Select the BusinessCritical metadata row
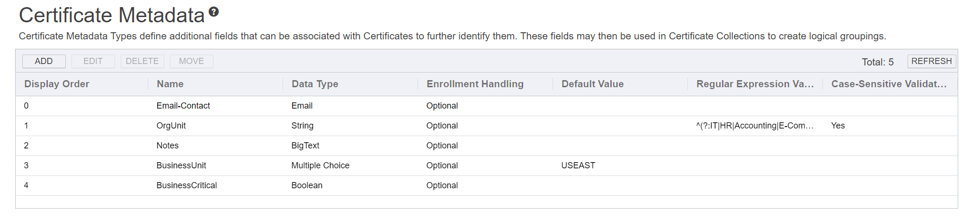The width and height of the screenshot is (980, 220). point(187,185)
